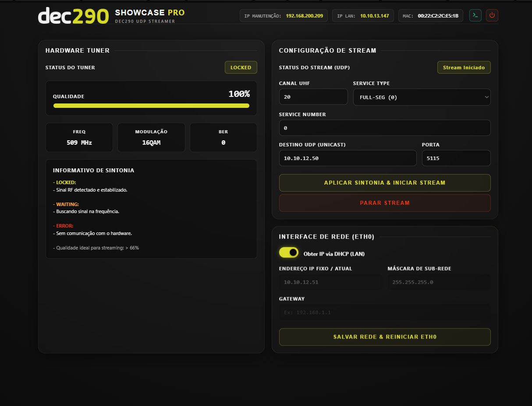Click the yellow '- LOCKED:' legend label
Image resolution: width=532 pixels, height=406 pixels.
tap(64, 182)
